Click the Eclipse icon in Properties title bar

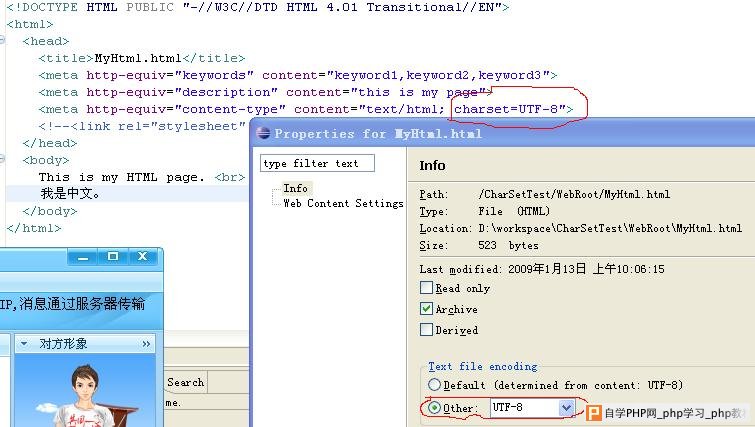(x=263, y=133)
